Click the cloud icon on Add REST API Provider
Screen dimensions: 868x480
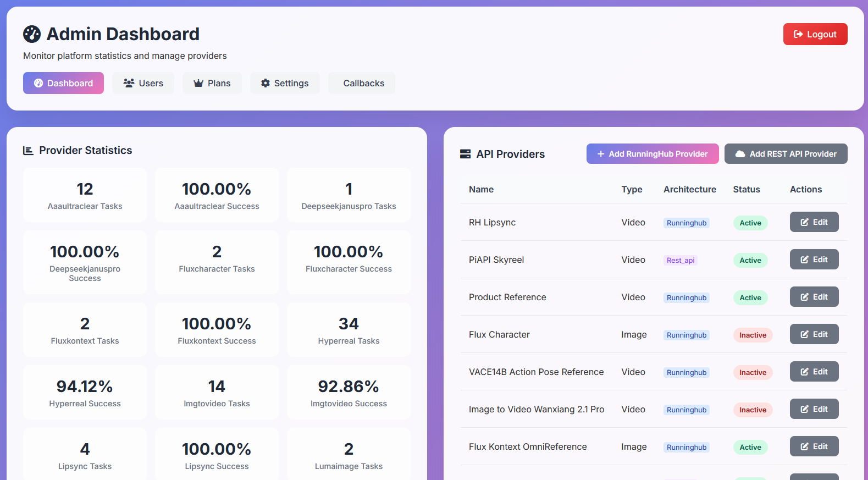740,154
